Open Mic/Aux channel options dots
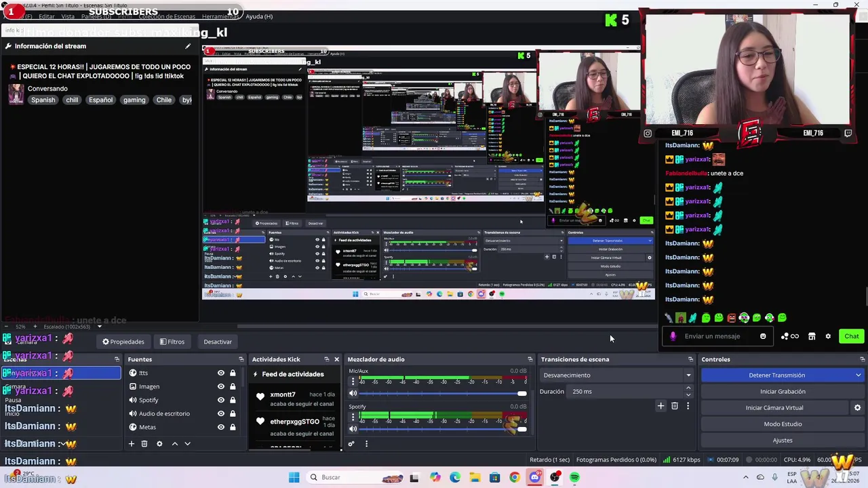868x488 pixels. click(353, 382)
